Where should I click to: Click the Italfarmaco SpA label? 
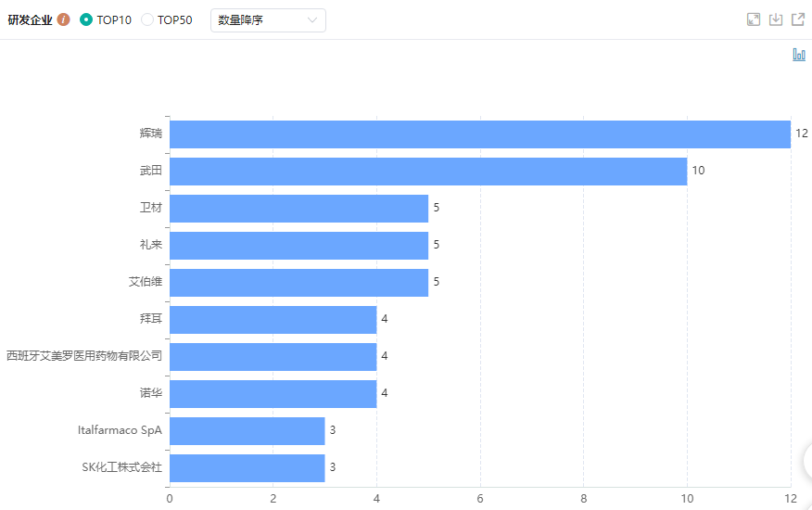pos(120,430)
